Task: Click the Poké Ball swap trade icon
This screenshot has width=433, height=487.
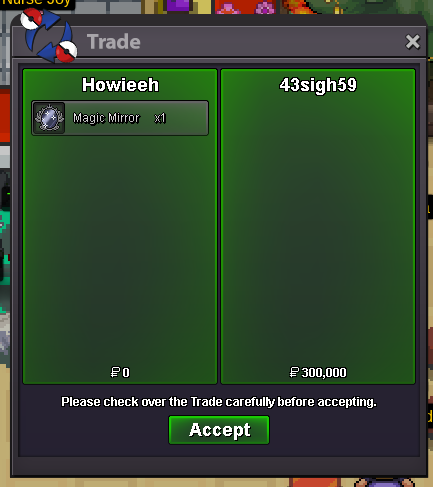Action: [x=49, y=35]
